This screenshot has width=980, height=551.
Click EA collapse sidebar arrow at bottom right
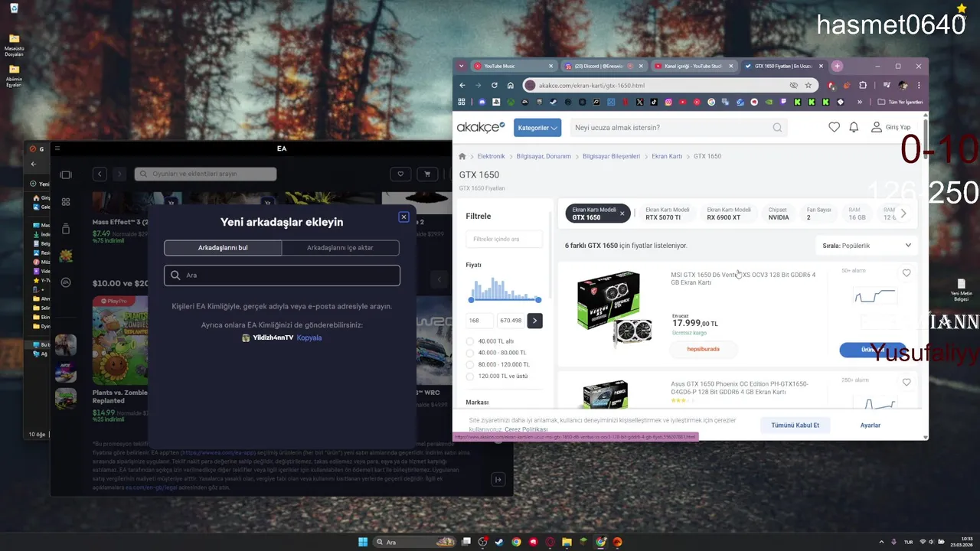click(498, 480)
